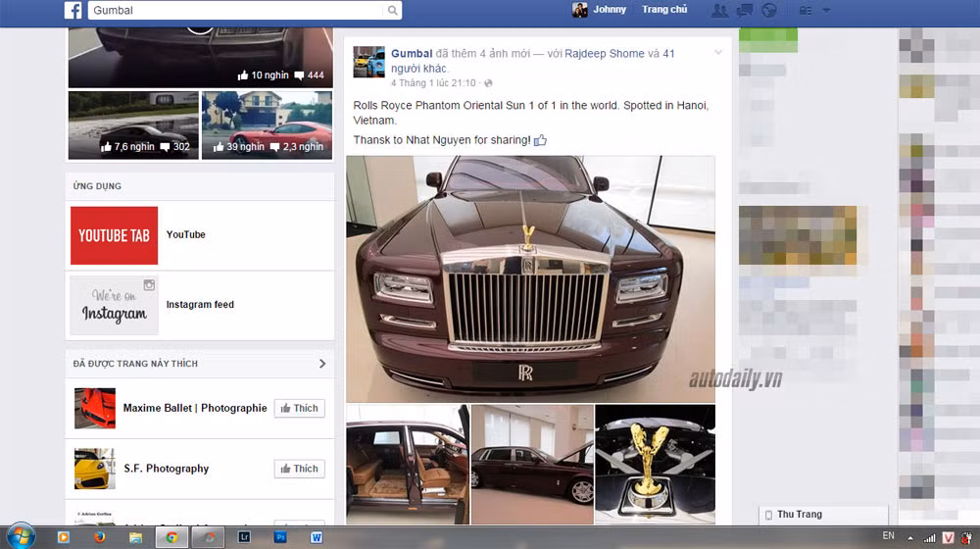Screen dimensions: 980x549
Task: Click the EN language indicator in tray
Action: tap(888, 536)
